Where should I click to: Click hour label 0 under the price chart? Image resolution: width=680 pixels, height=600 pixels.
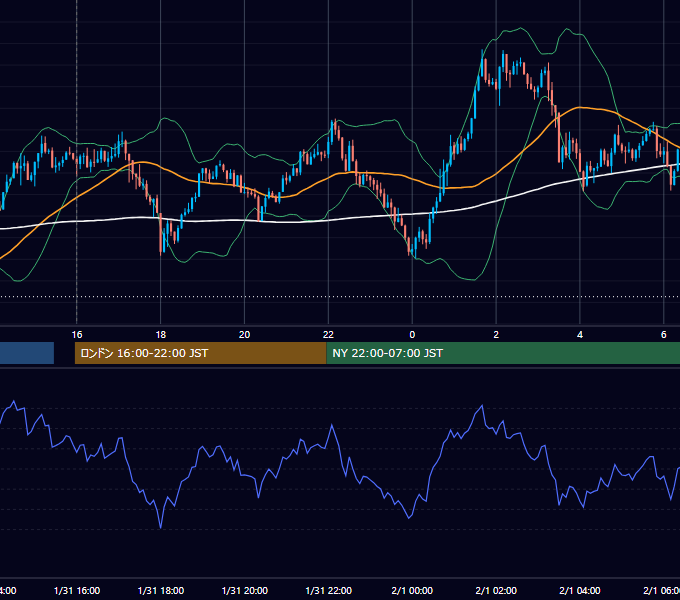[x=412, y=335]
